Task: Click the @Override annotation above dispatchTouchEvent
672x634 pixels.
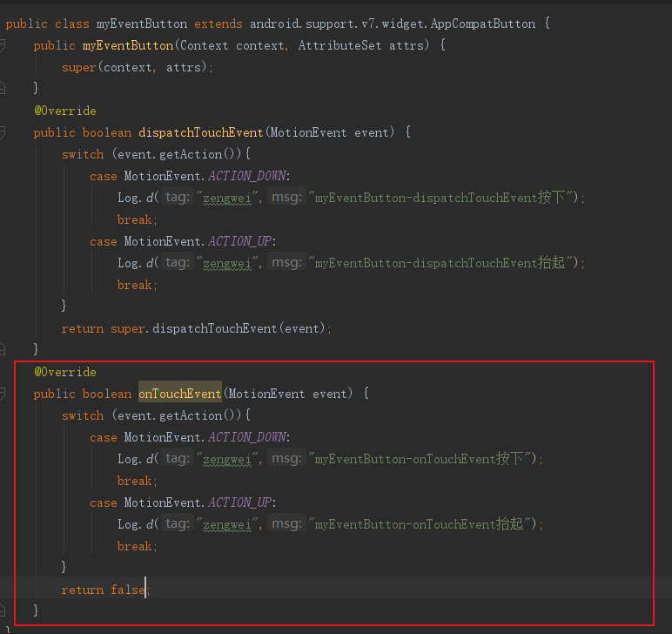Action: click(64, 111)
